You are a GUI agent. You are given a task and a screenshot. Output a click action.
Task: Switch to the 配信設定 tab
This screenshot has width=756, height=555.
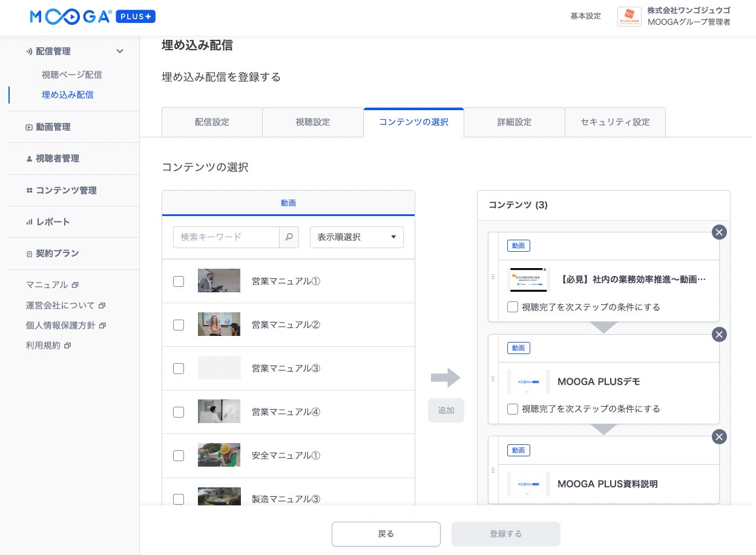pyautogui.click(x=212, y=122)
